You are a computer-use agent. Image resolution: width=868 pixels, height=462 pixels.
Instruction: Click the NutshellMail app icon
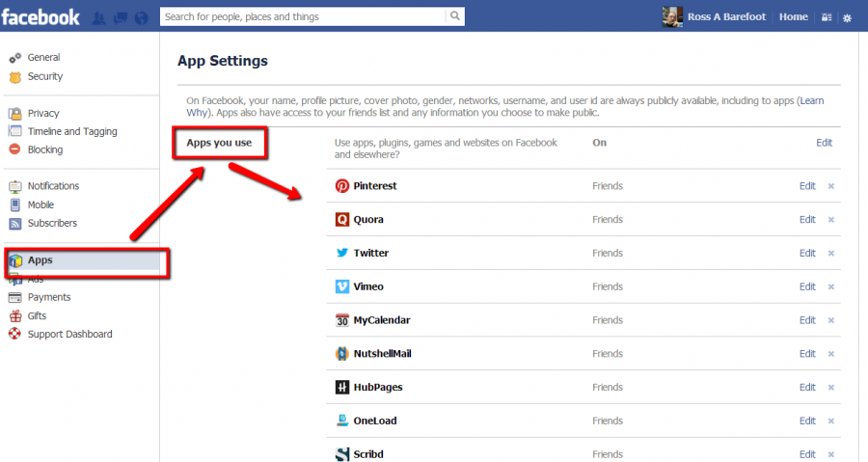click(x=342, y=354)
